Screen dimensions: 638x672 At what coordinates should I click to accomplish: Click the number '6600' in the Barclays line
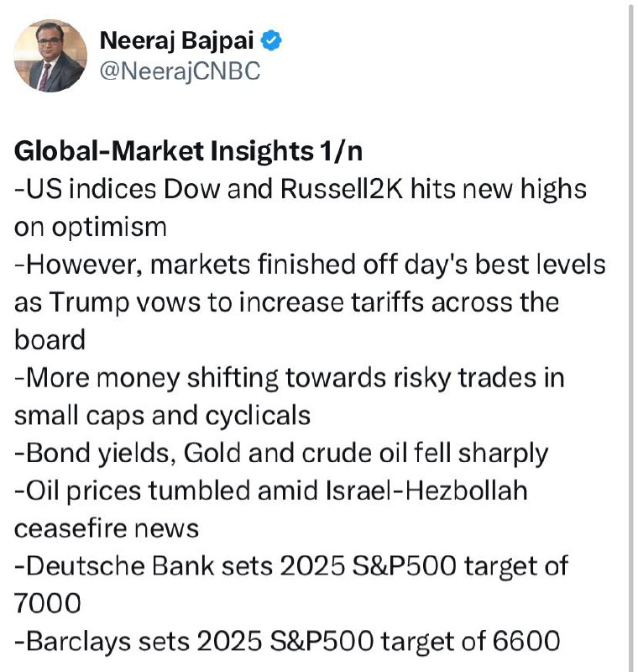point(526,642)
